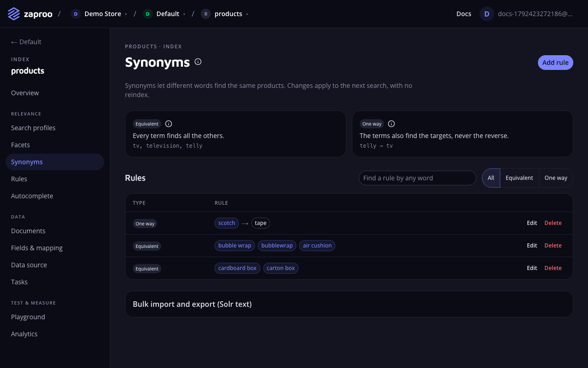Image resolution: width=588 pixels, height=368 pixels.
Task: Open the Rules page from the sidebar
Action: tap(55, 179)
